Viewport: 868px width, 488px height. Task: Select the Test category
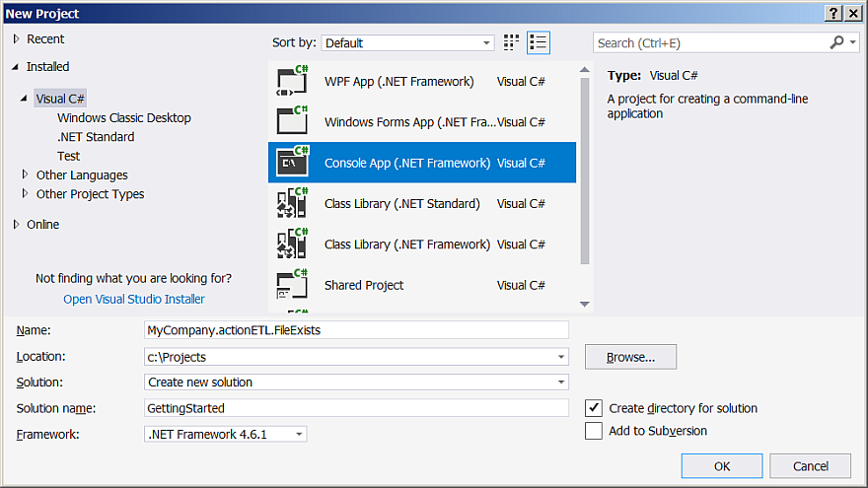click(x=69, y=156)
